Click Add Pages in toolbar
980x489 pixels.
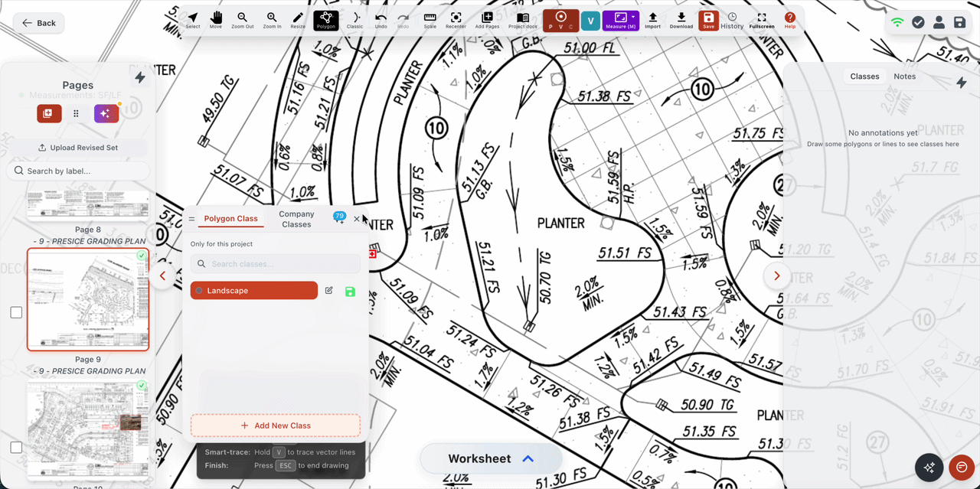487,20
